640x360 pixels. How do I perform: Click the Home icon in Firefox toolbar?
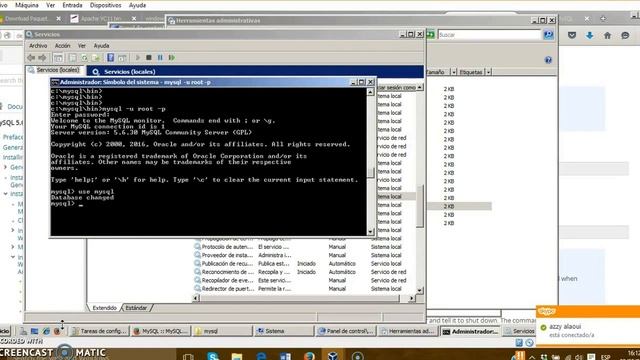point(607,36)
